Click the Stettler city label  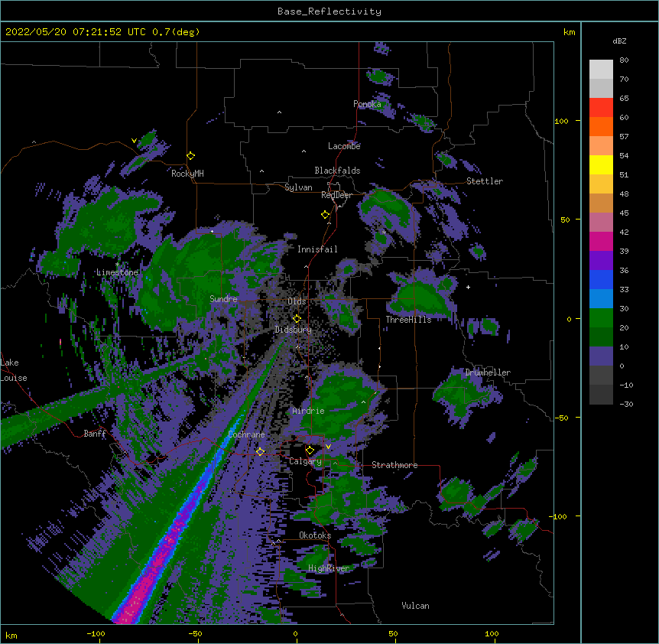tap(485, 181)
